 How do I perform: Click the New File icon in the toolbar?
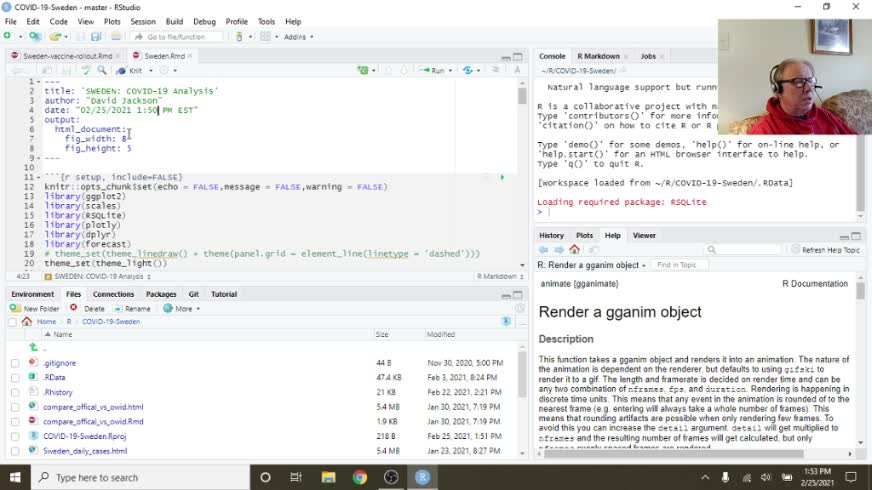(7, 36)
